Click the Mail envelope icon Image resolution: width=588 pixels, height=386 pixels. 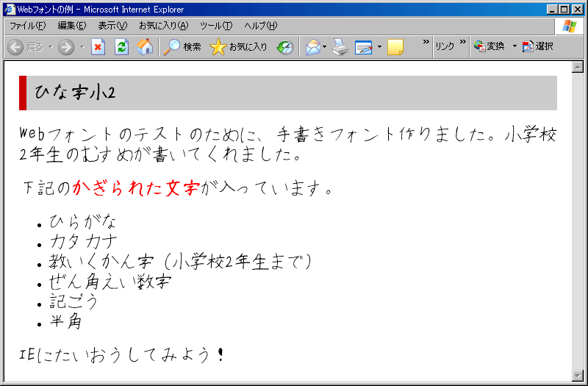pyautogui.click(x=313, y=47)
